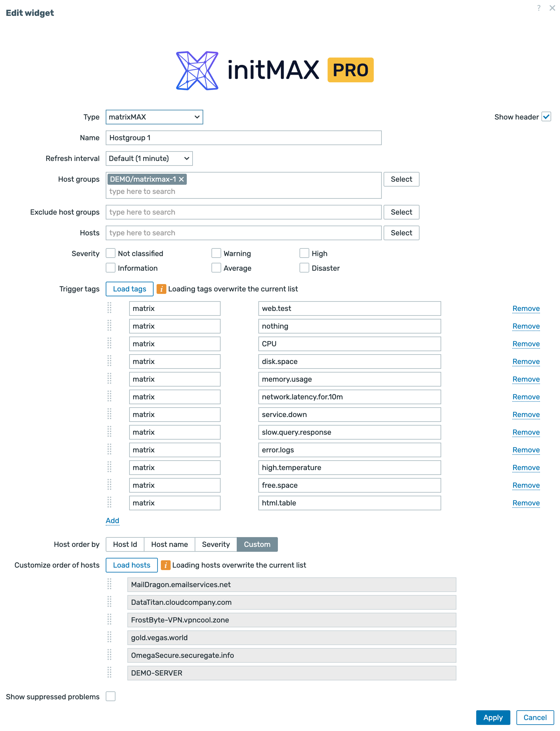Click the Add link below trigger tags
This screenshot has height=731, width=560.
112,521
